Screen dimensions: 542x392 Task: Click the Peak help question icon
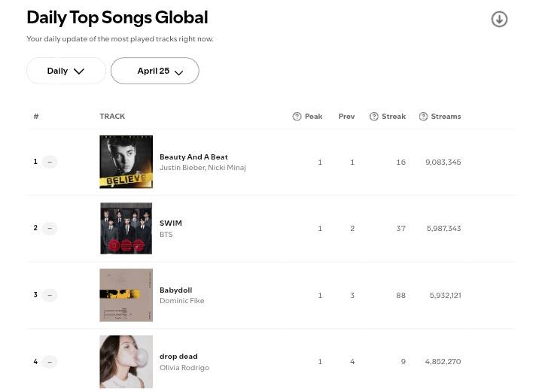(x=297, y=117)
